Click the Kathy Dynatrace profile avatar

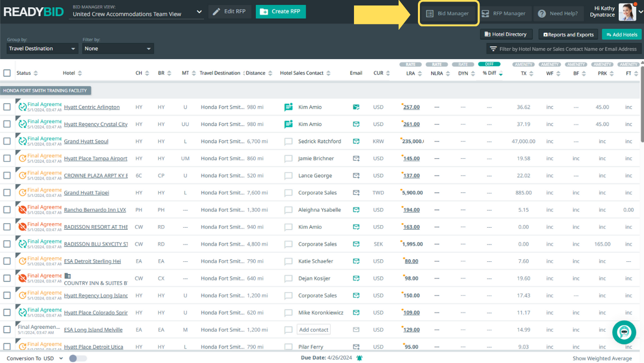click(x=627, y=12)
